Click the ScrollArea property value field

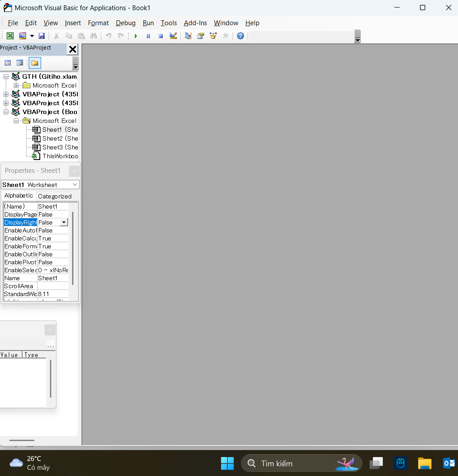point(53,286)
